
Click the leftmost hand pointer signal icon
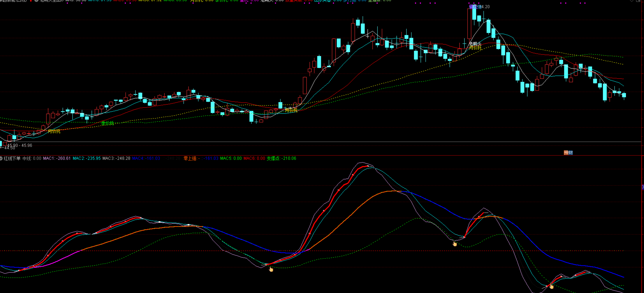click(271, 269)
